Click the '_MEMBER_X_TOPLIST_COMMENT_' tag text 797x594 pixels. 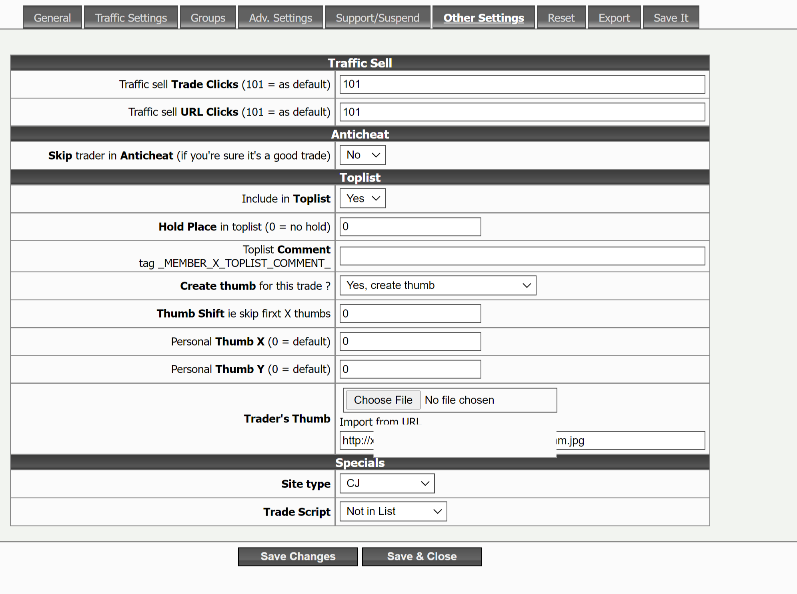point(244,263)
